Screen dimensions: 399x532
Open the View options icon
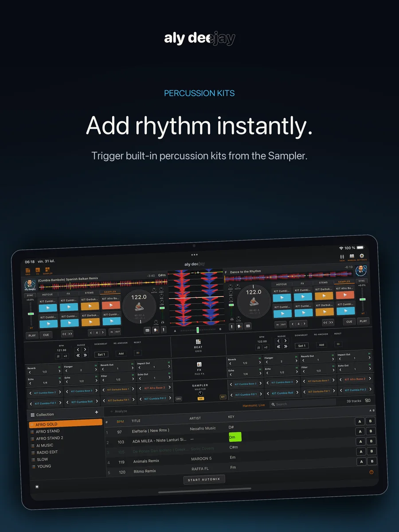coord(342,258)
